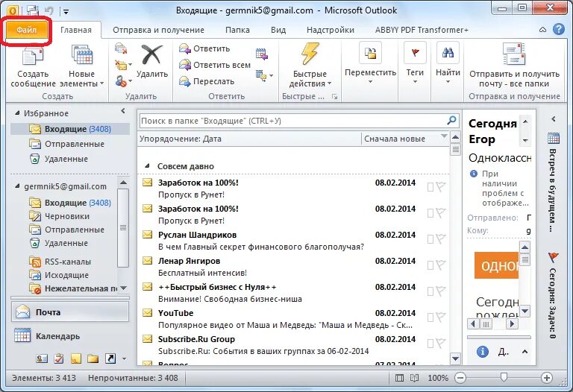Image resolution: width=573 pixels, height=392 pixels.
Task: Click message list scrollbar down arrow
Action: coord(455,358)
